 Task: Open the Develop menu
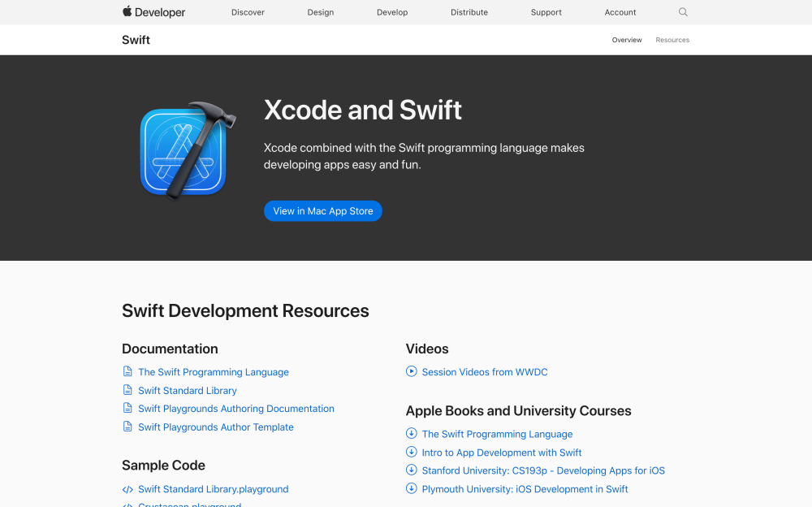[392, 12]
